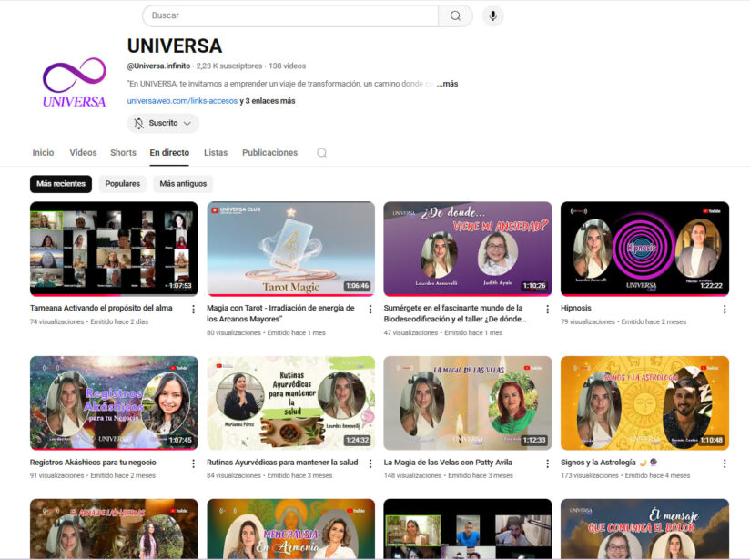Click the search magnifier button
Image resolution: width=750 pixels, height=560 pixels.
[x=455, y=15]
